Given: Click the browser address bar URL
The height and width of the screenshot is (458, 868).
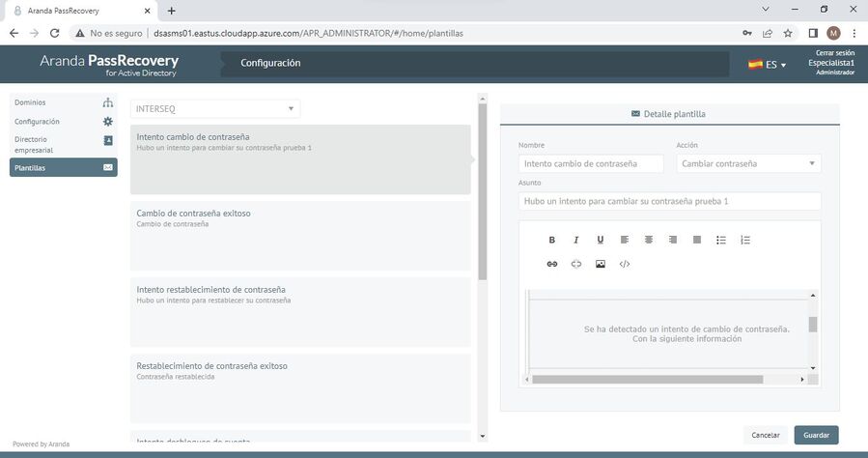Looking at the screenshot, I should coord(308,33).
